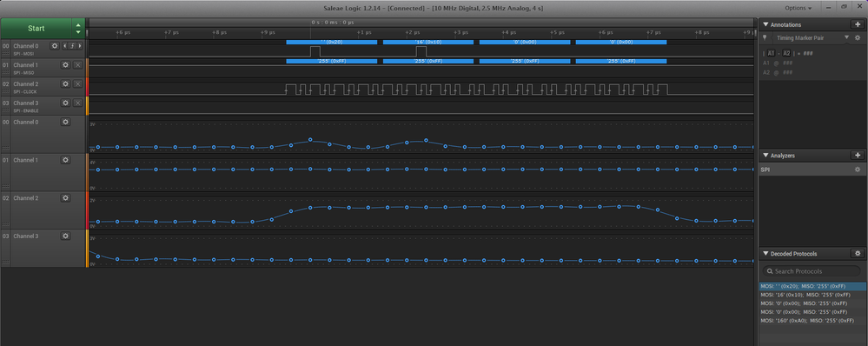Open settings gear for digital Channel 0
The width and height of the screenshot is (868, 346).
[x=54, y=46]
